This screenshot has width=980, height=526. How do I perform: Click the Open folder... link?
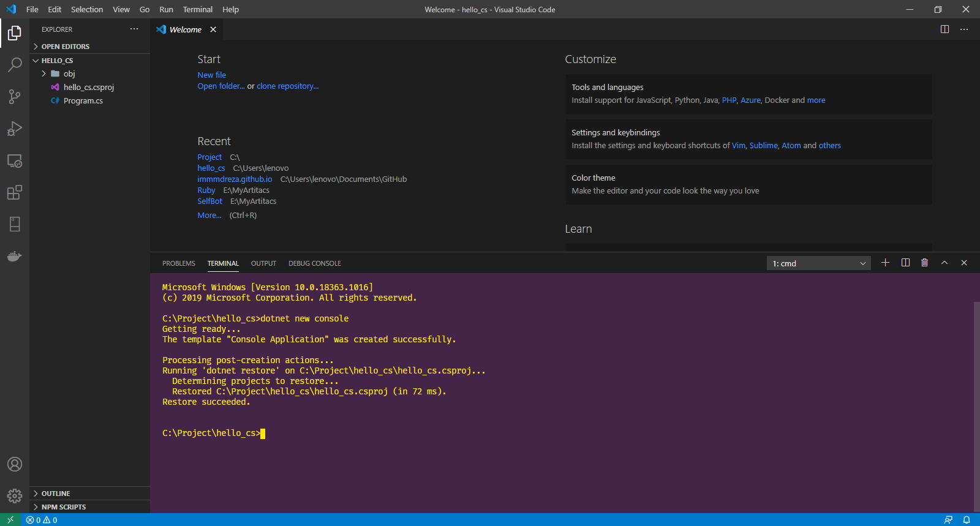(221, 86)
